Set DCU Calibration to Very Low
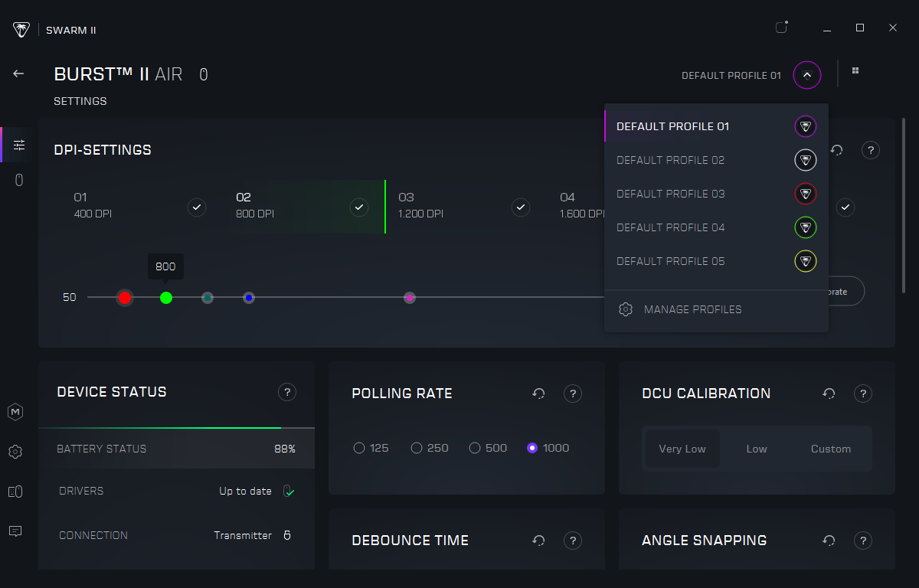The image size is (919, 588). [682, 449]
